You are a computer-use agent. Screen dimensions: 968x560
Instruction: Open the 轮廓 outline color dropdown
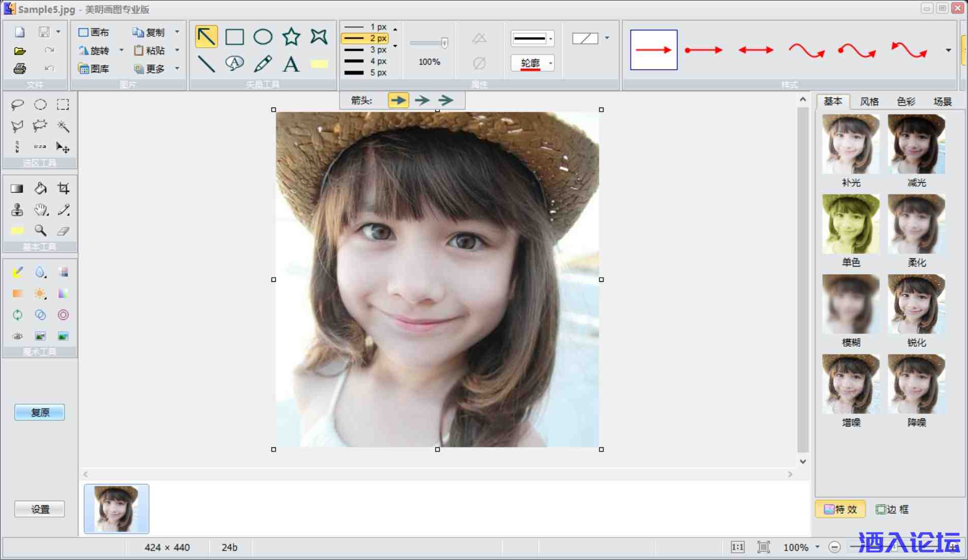550,63
